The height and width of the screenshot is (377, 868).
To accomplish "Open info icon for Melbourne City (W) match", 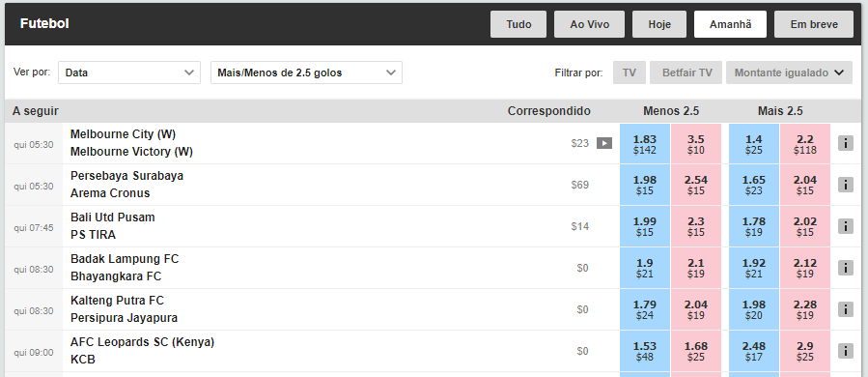I will [845, 143].
